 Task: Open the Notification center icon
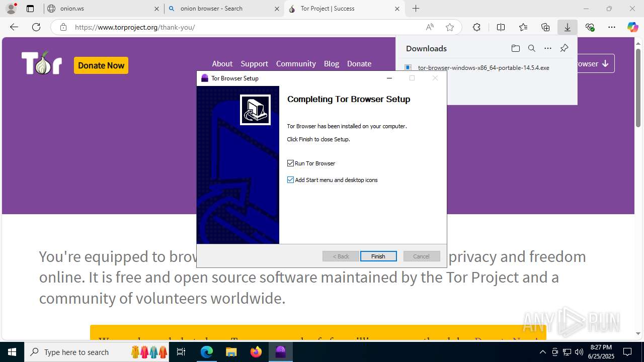(x=627, y=352)
